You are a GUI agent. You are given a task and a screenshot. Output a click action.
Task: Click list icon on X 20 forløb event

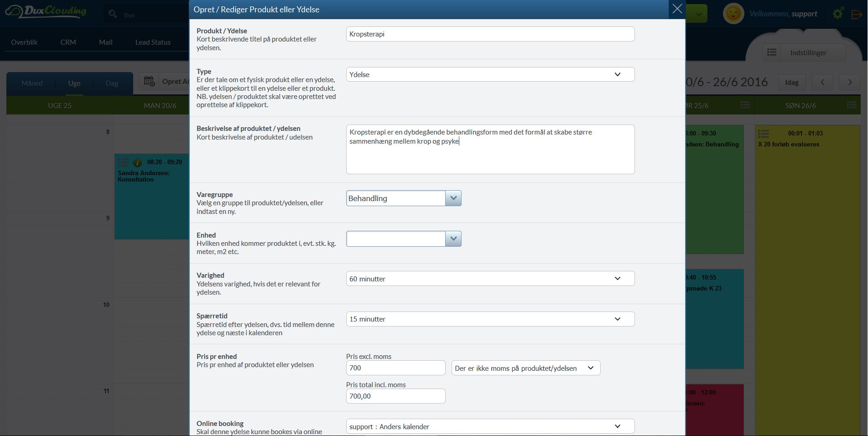(764, 134)
